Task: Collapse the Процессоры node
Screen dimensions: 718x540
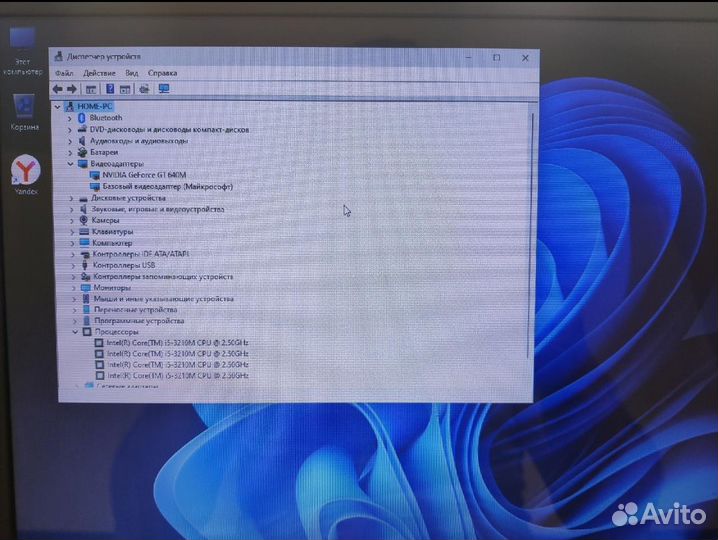Action: (x=75, y=332)
